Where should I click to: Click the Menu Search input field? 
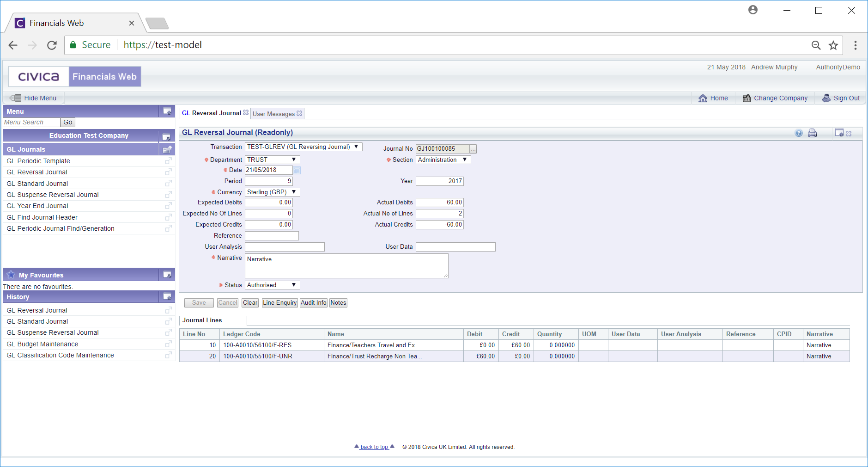click(x=31, y=123)
